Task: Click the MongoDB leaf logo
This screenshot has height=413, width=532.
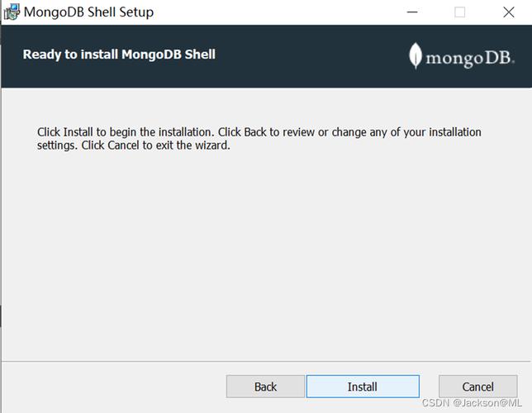Action: pos(416,56)
